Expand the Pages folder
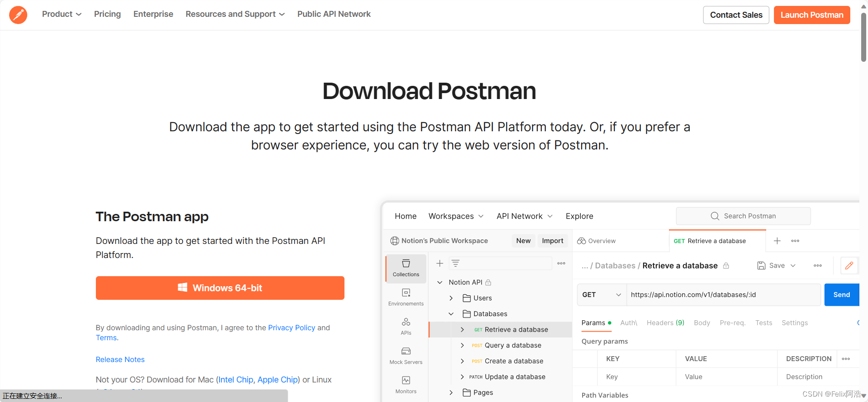The width and height of the screenshot is (868, 402). (451, 392)
